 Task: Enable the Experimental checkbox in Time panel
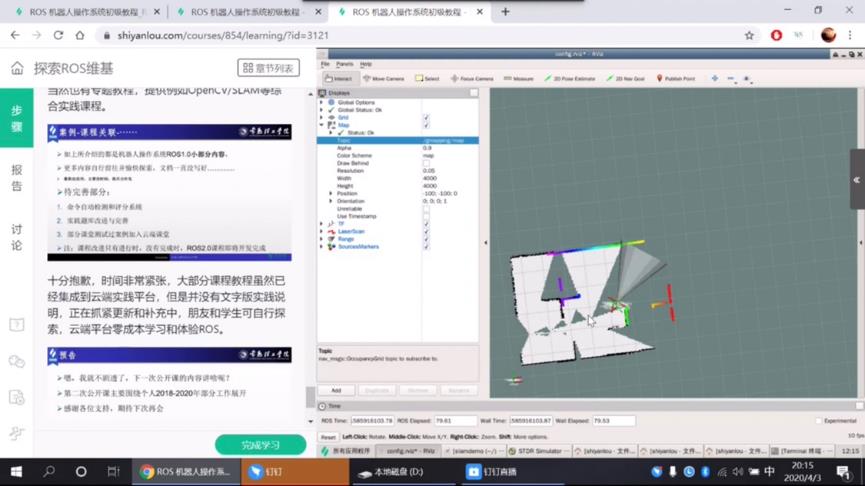coord(819,420)
